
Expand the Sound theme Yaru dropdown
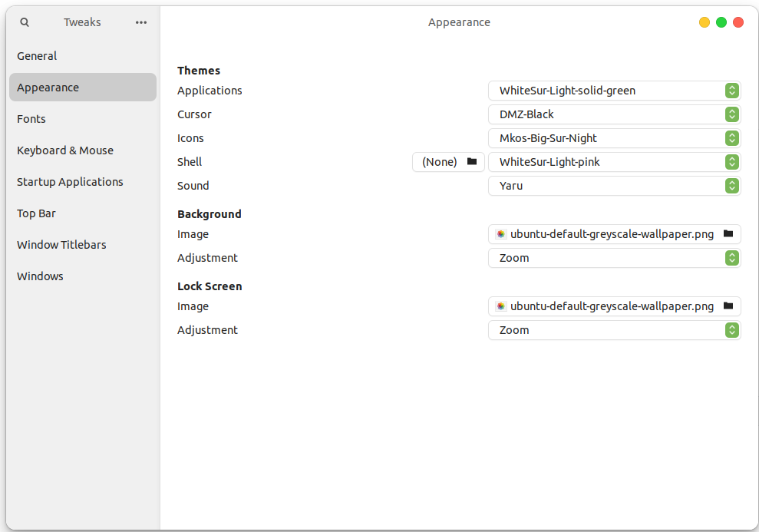pos(614,186)
